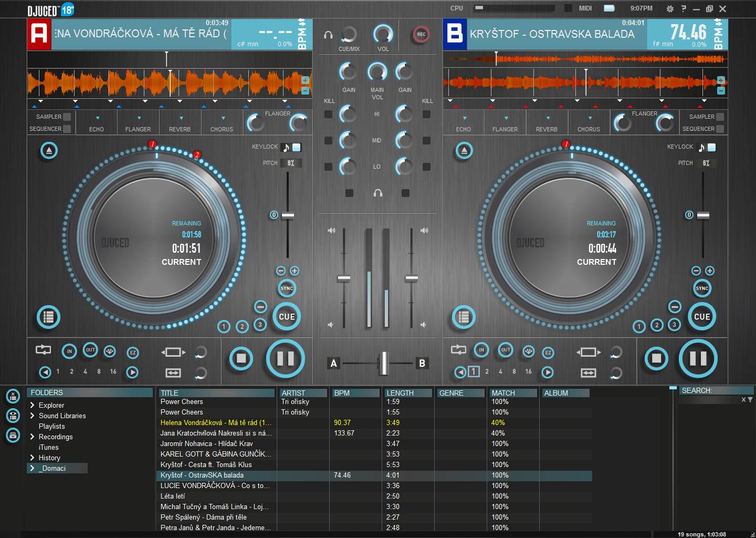Eject the track from deck A
Image resolution: width=756 pixels, height=538 pixels.
pyautogui.click(x=49, y=151)
